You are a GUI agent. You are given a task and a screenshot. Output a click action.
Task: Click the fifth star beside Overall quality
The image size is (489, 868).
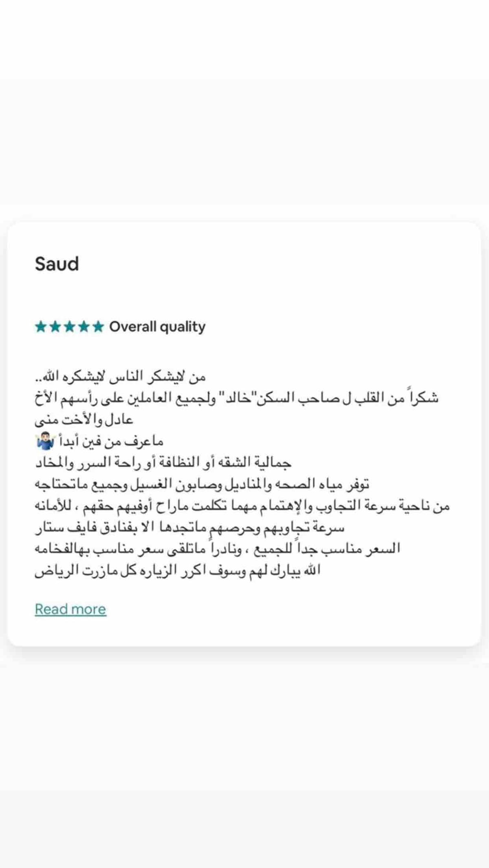(98, 326)
